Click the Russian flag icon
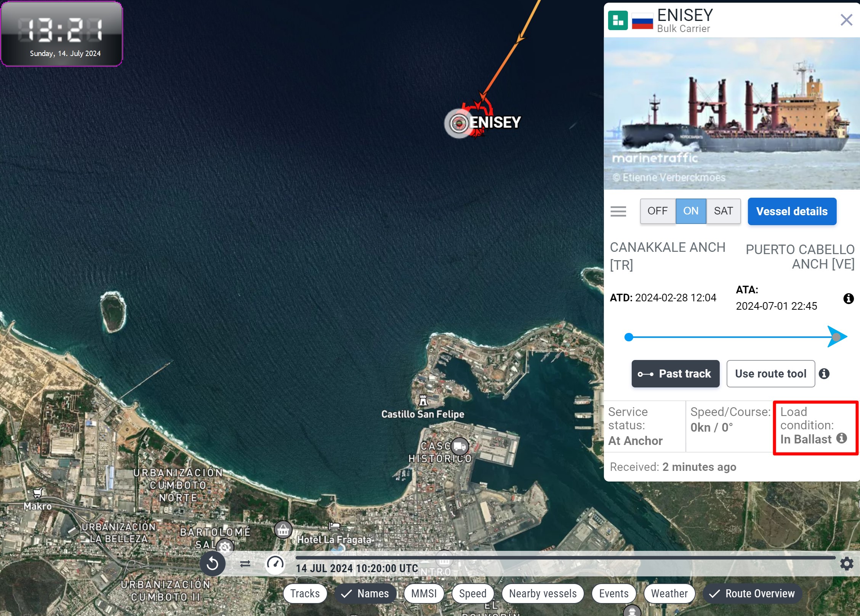 point(642,21)
